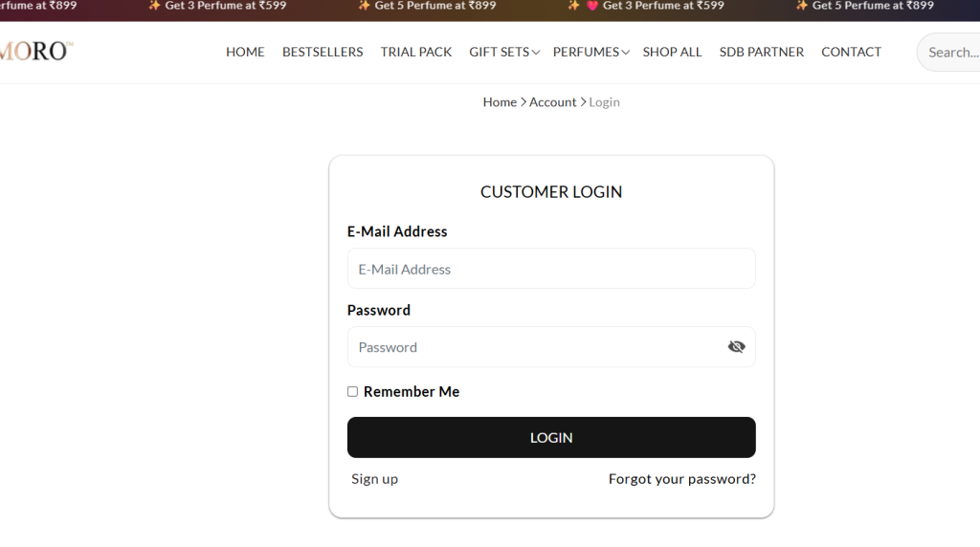Open Forgot your password link
This screenshot has height=547, width=980.
click(681, 479)
